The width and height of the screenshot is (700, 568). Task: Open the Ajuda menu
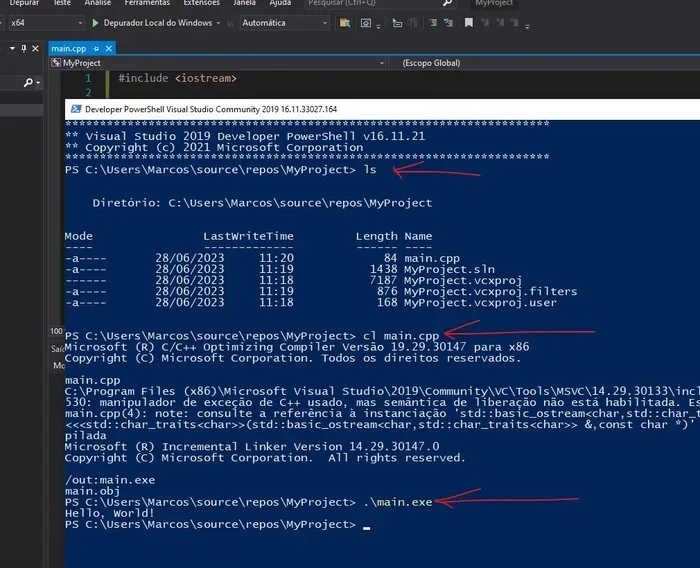point(280,3)
